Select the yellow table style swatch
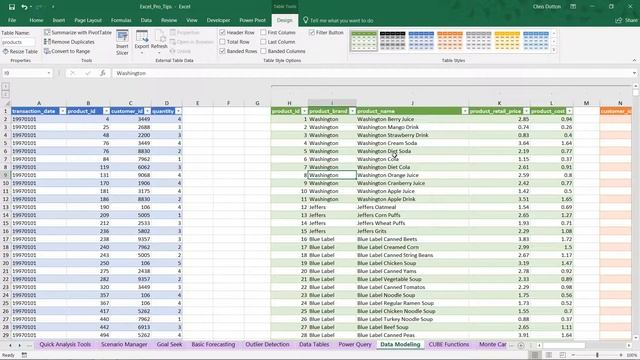Viewport: 640px width, 360px height. click(507, 41)
